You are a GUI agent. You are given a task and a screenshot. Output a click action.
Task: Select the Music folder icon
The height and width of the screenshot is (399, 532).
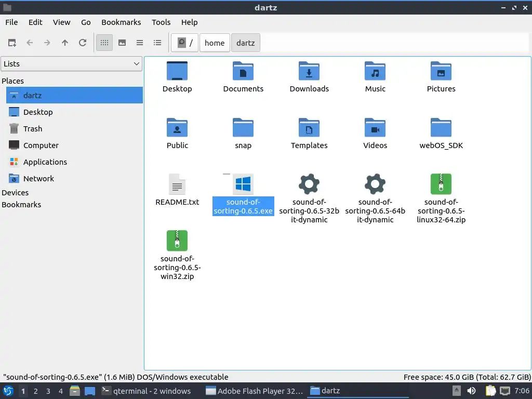tap(375, 77)
